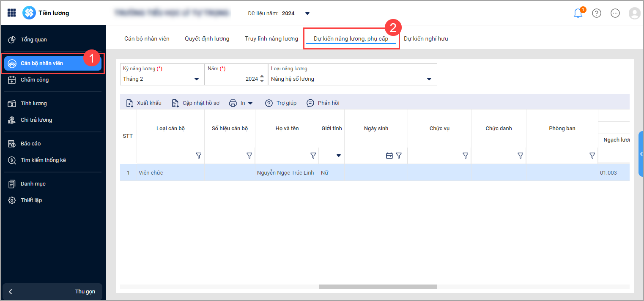Open the user avatar menu
Image resolution: width=644 pixels, height=301 pixels.
pyautogui.click(x=635, y=13)
